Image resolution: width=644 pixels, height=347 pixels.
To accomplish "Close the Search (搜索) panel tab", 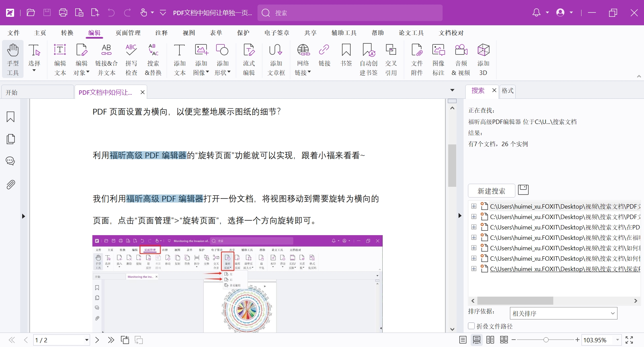I will [x=494, y=90].
